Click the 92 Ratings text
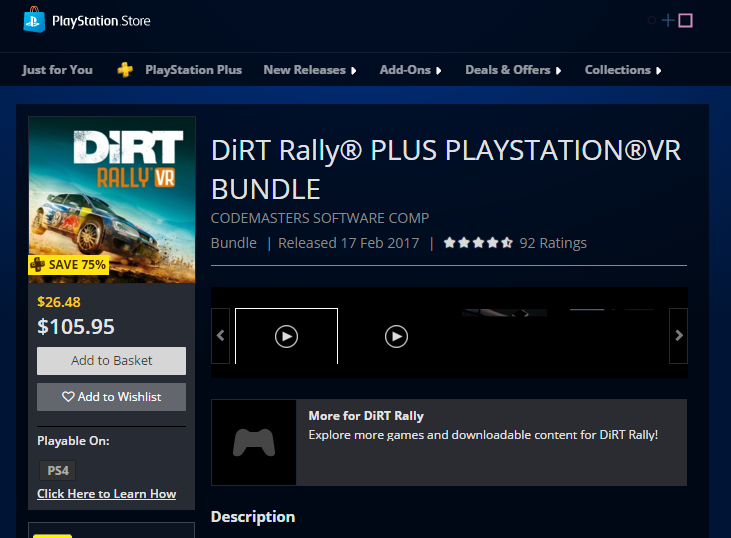Screen dimensions: 731x538 [x=553, y=243]
